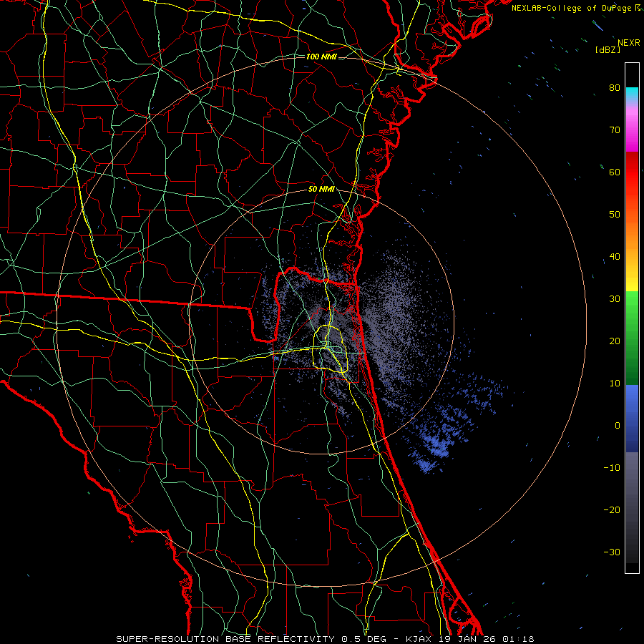
Task: Click the 0 value on the dBZ scale
Action: (x=618, y=426)
